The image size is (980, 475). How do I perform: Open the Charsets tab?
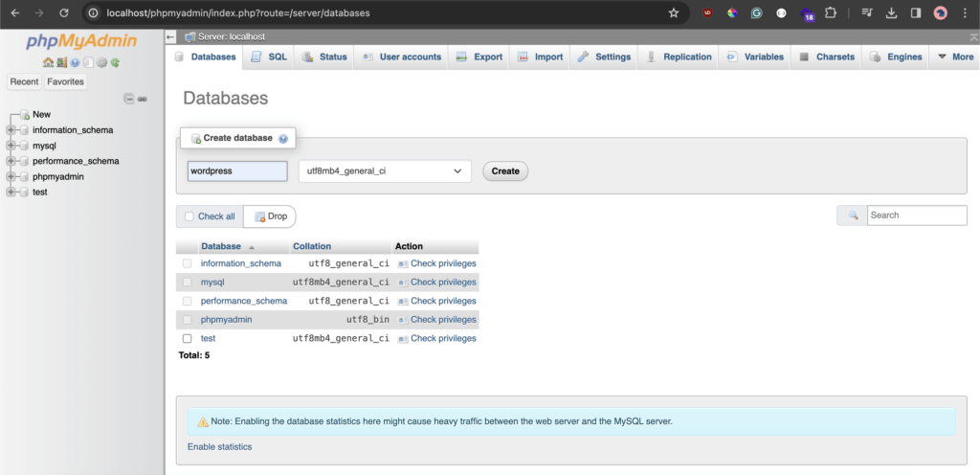click(x=826, y=57)
